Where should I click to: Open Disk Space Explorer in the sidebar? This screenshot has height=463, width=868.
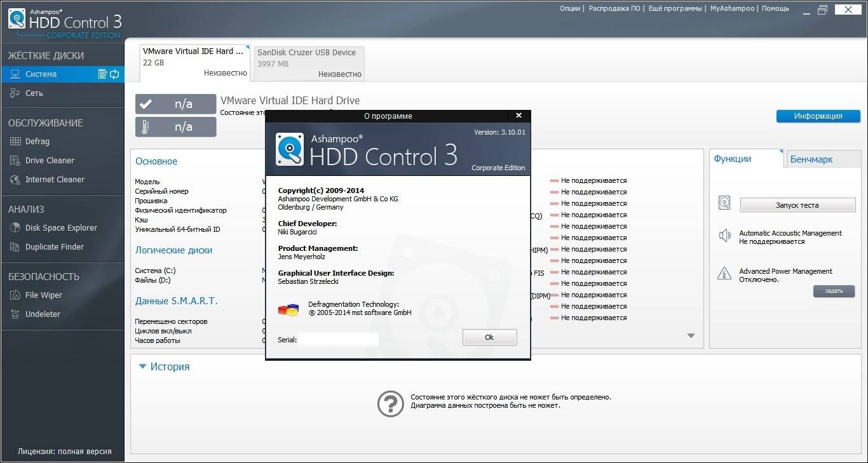(61, 228)
